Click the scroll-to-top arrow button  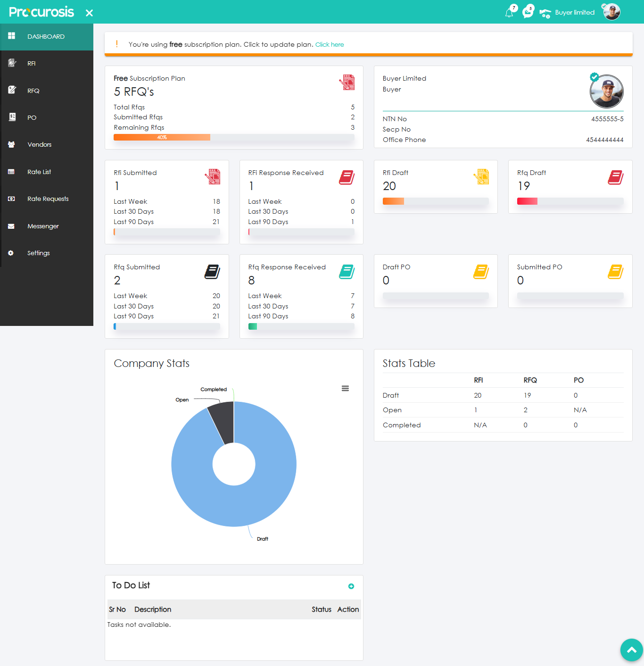click(x=631, y=650)
